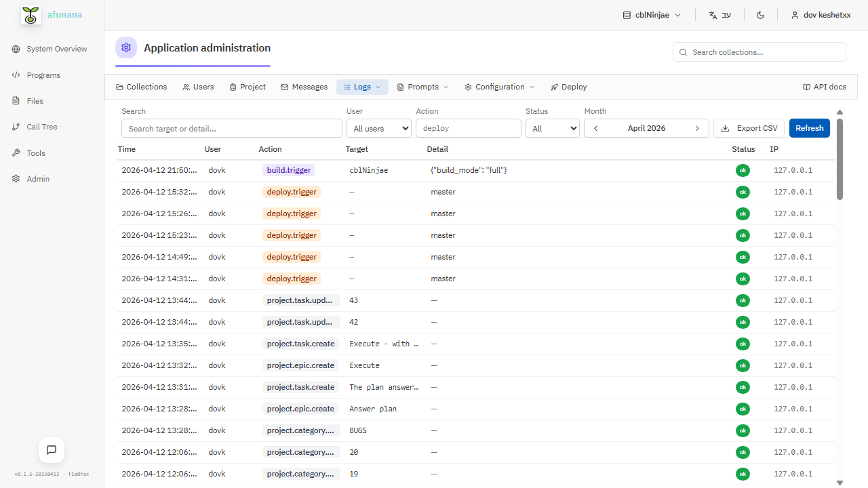Open the Admin sidebar entry
Image resolution: width=868 pixels, height=488 pixels.
[x=37, y=178]
